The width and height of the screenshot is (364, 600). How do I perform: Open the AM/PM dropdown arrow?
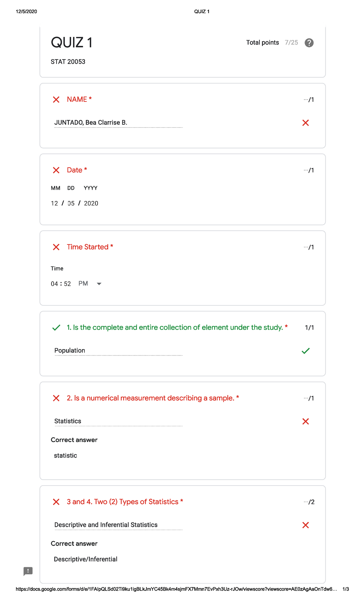[99, 284]
